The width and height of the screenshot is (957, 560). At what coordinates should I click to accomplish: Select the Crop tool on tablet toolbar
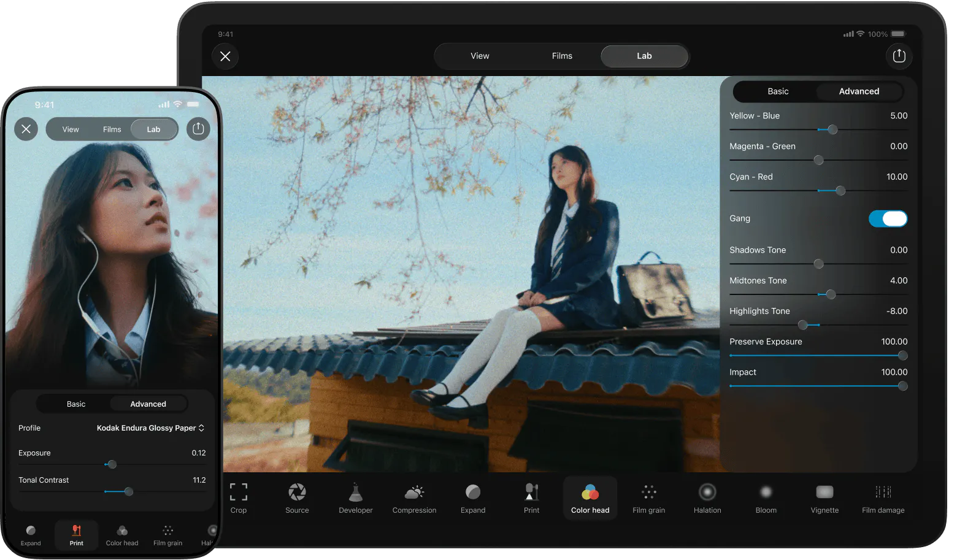coord(239,498)
